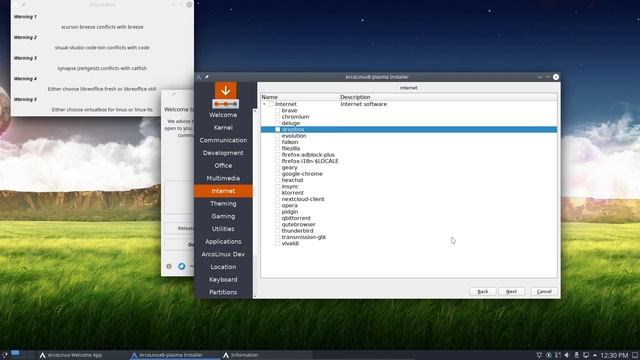Click the pin icon in installer title bar

[x=207, y=77]
